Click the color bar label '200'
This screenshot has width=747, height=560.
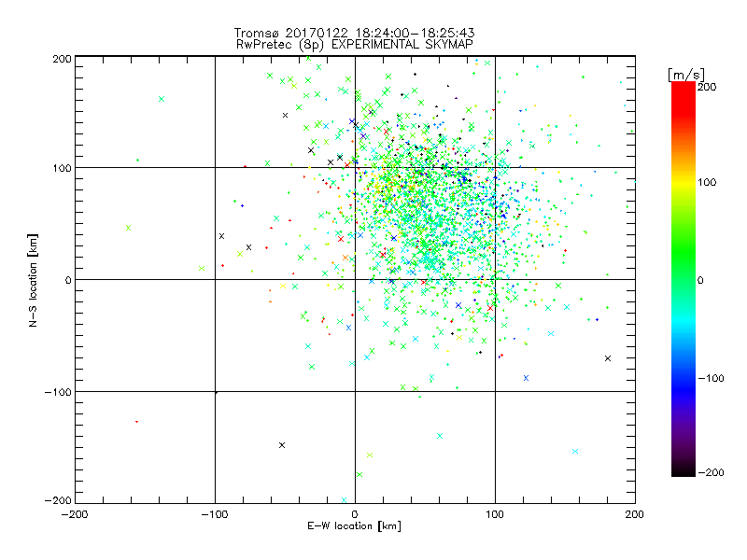point(707,87)
